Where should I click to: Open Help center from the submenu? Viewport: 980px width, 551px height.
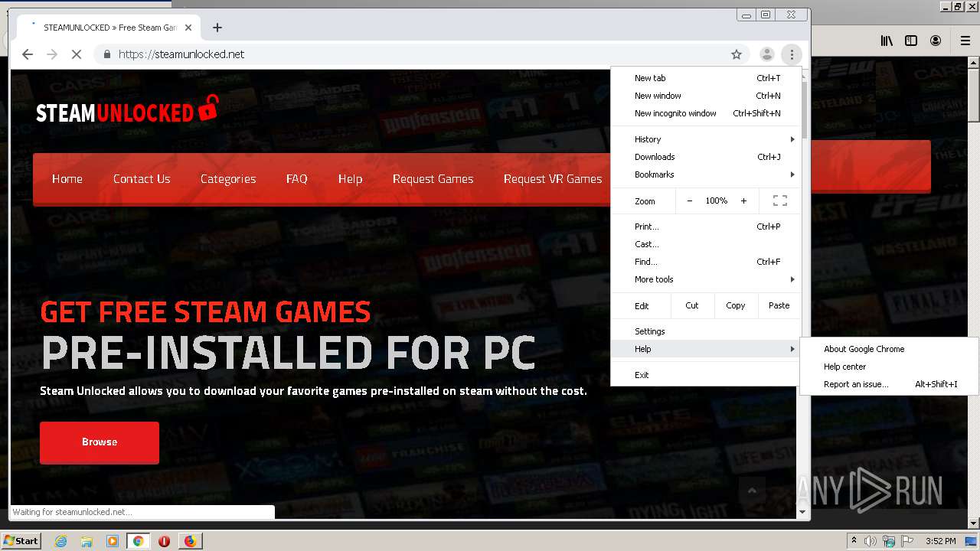(x=889, y=367)
